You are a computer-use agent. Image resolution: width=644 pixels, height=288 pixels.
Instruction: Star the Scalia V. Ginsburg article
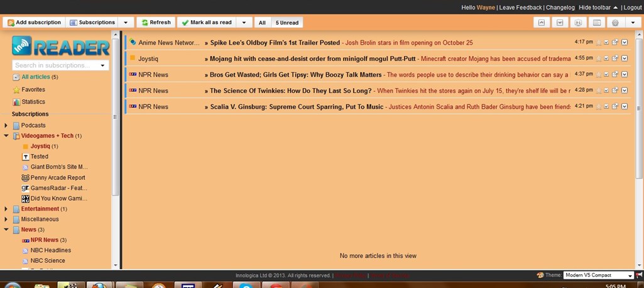[x=598, y=106]
